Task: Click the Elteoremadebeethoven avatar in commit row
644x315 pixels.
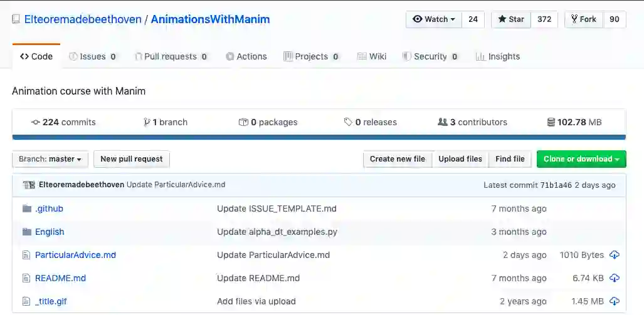Action: [29, 185]
